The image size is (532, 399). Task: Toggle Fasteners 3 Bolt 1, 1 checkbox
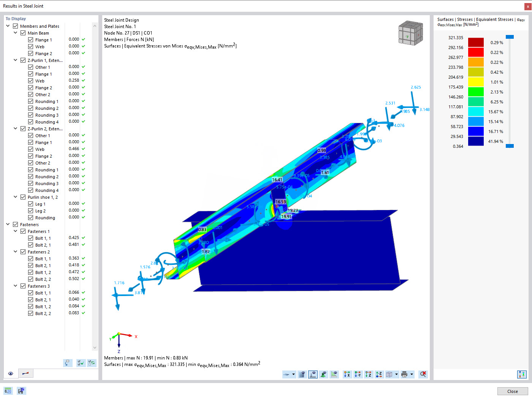pos(31,293)
